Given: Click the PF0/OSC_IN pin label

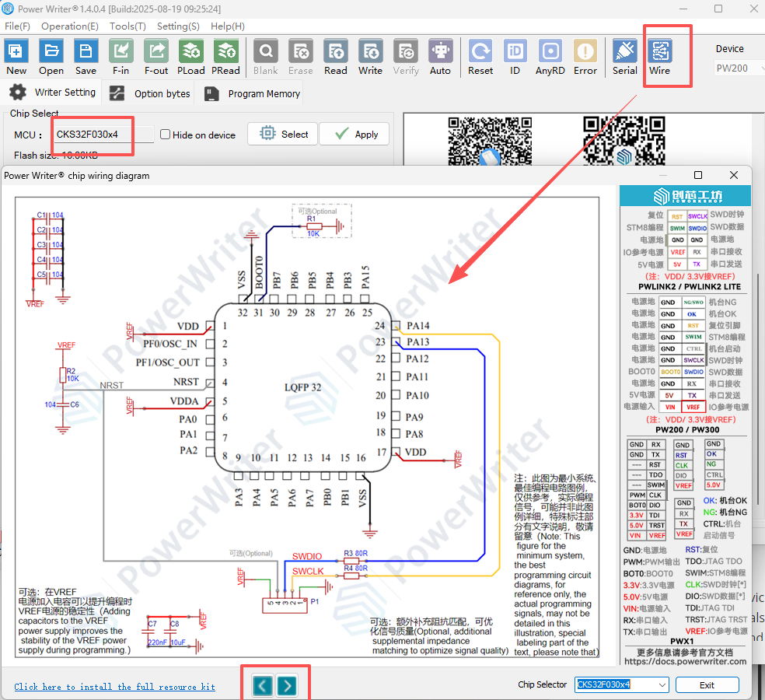Looking at the screenshot, I should point(169,344).
